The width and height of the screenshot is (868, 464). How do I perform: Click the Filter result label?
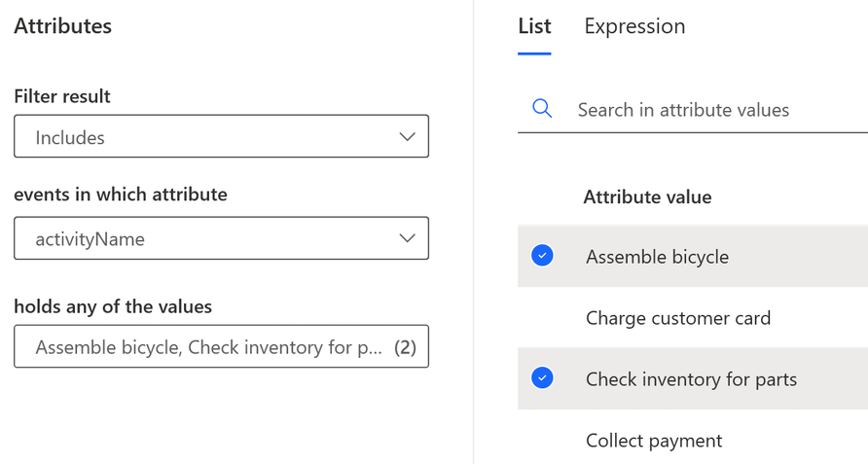pyautogui.click(x=62, y=96)
